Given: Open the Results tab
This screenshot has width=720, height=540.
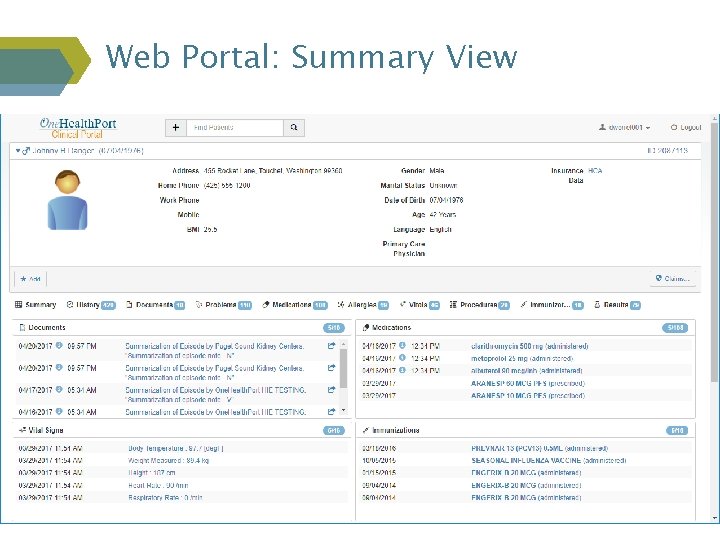Looking at the screenshot, I should [x=617, y=304].
